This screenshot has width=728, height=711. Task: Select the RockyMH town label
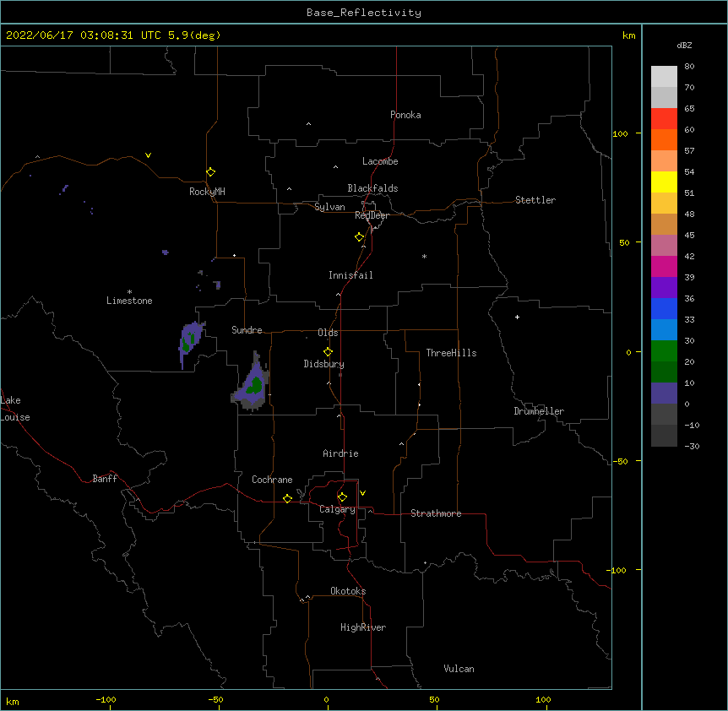coord(207,192)
